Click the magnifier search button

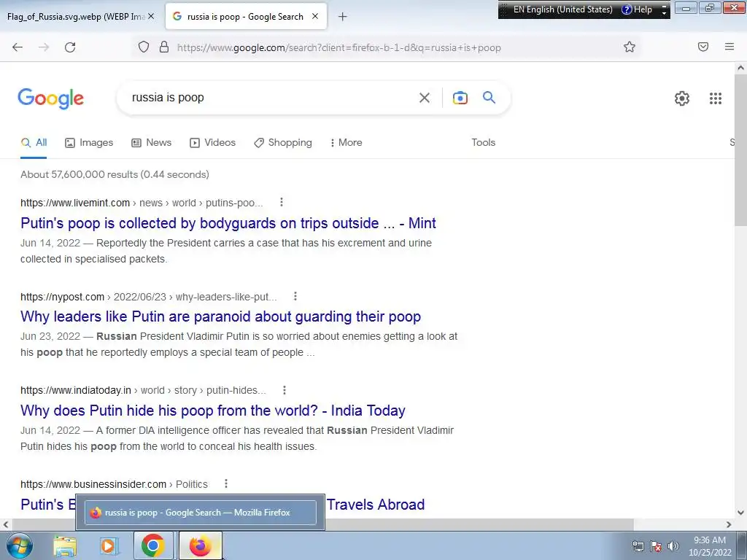(x=489, y=98)
